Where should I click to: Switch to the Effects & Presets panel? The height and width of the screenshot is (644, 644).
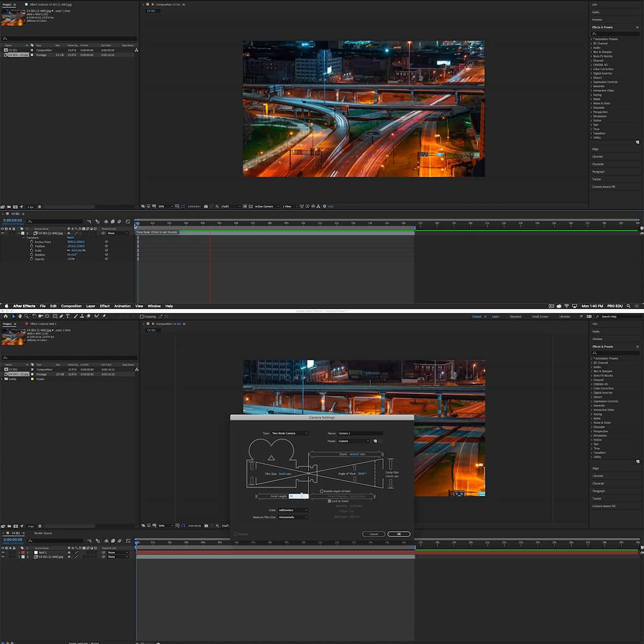click(603, 346)
